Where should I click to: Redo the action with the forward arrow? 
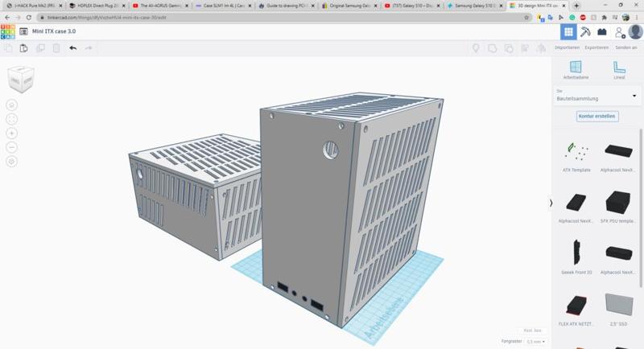[x=89, y=48]
